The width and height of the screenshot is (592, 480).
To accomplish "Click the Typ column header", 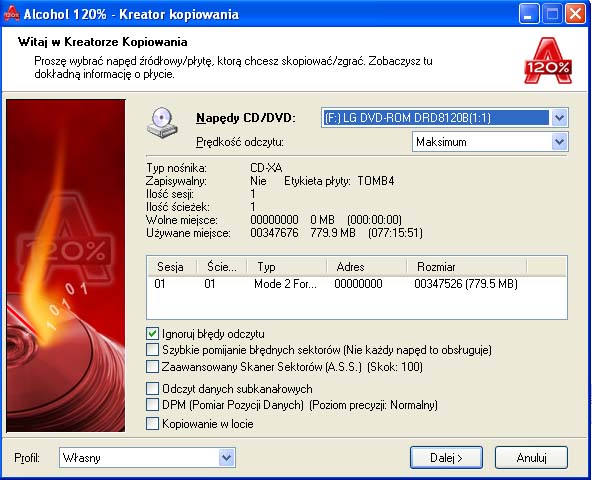I will 287,267.
